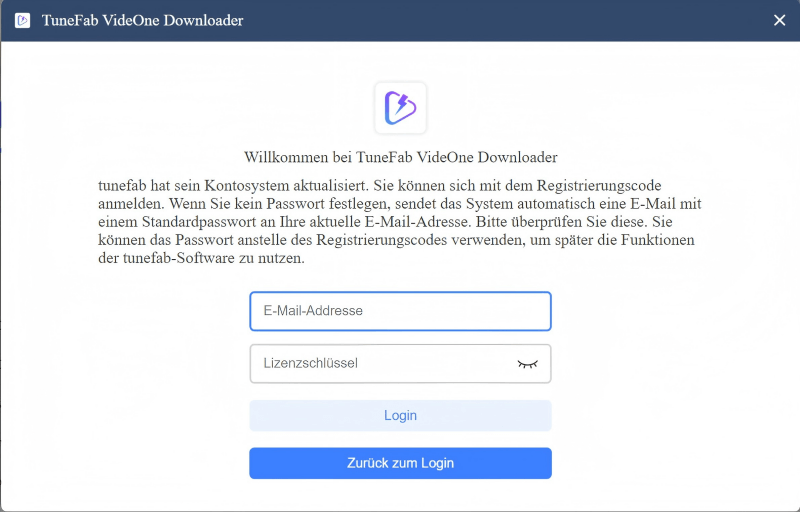800x512 pixels.
Task: Click the Zurück zum Login button
Action: (x=401, y=463)
